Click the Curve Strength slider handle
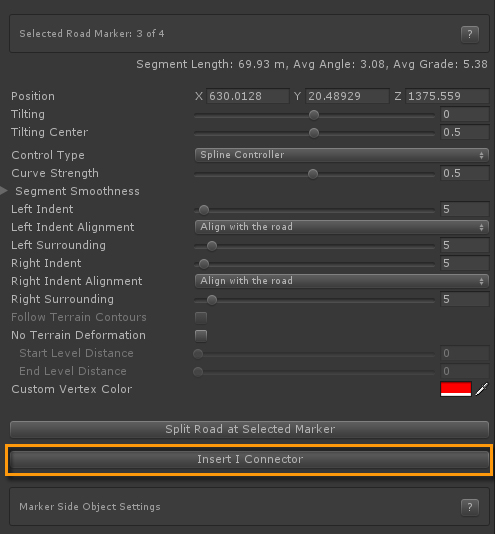The image size is (495, 534). tap(313, 174)
